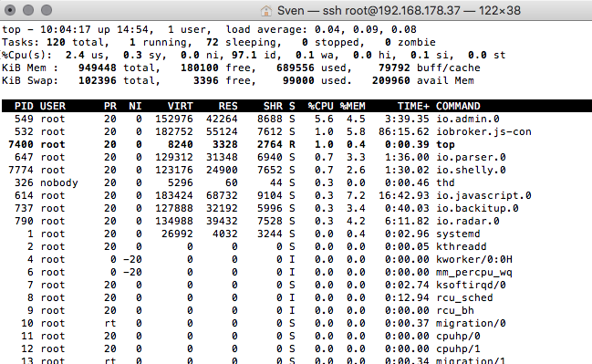Click the iobroker.js-con command name
Screen dimensions: 592x364
click(x=483, y=131)
